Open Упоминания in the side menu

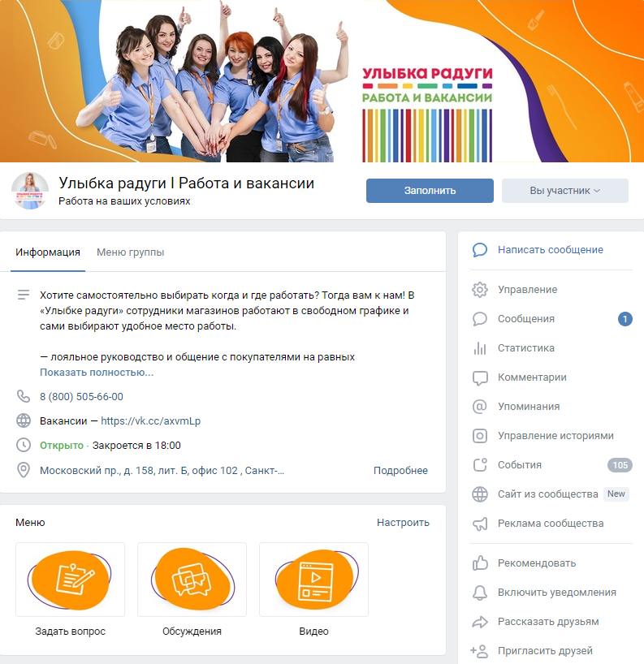(x=529, y=407)
